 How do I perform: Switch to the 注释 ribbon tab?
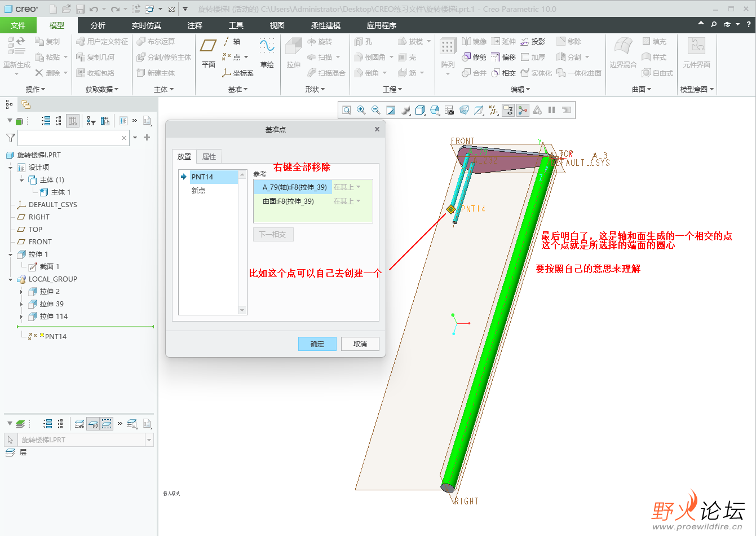pyautogui.click(x=195, y=25)
